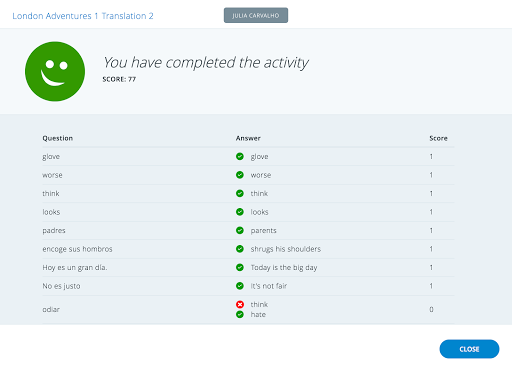Image resolution: width=512 pixels, height=374 pixels.
Task: Click the heading You have completed the activity
Action: tap(206, 63)
